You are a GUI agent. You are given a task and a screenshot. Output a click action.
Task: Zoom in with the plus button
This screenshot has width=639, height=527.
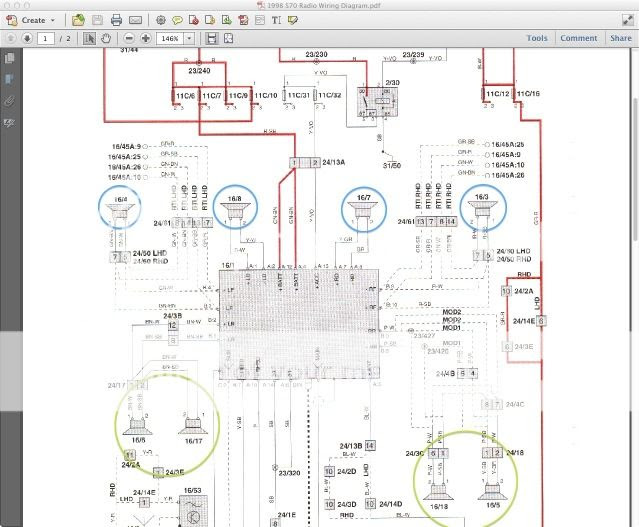[x=145, y=38]
